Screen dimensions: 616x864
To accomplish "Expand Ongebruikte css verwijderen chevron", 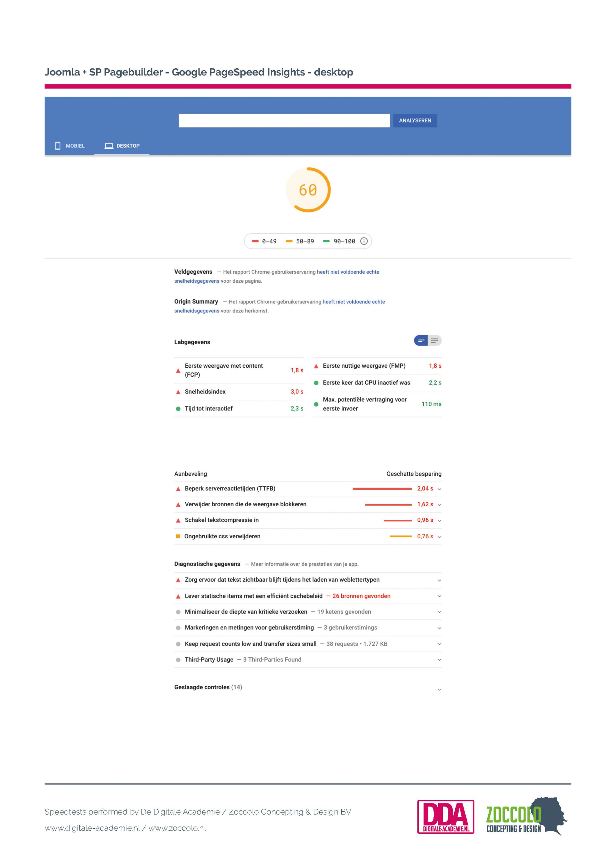I will 439,537.
